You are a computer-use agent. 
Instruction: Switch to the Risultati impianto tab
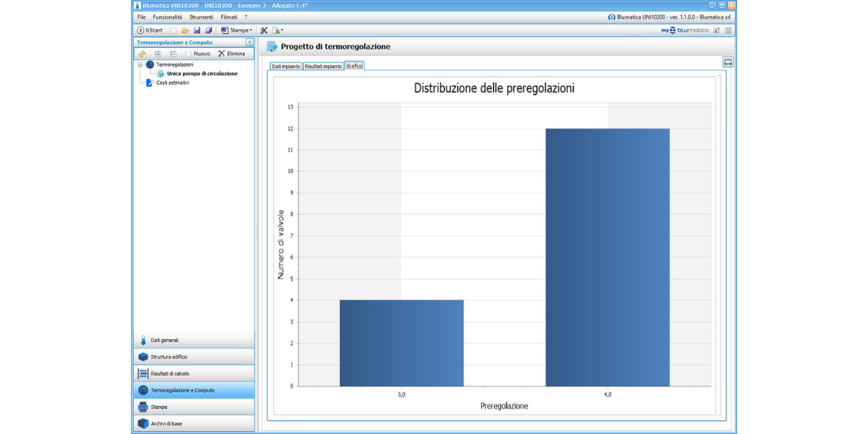323,66
